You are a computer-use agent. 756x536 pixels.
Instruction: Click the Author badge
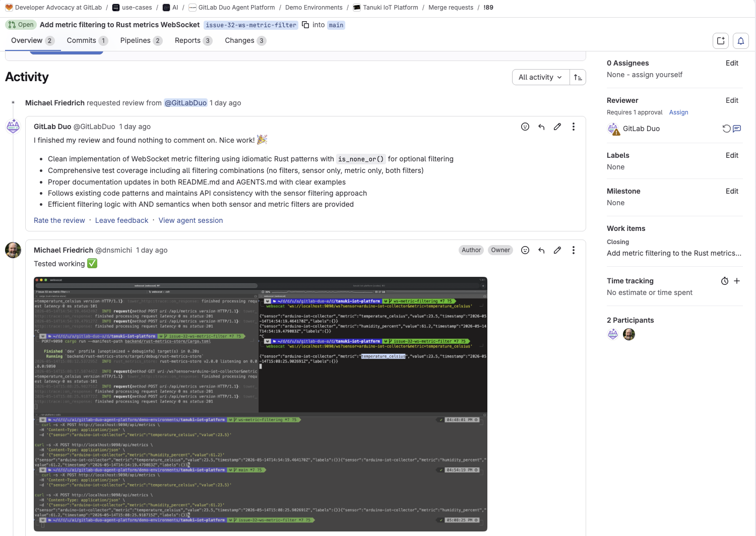click(471, 250)
